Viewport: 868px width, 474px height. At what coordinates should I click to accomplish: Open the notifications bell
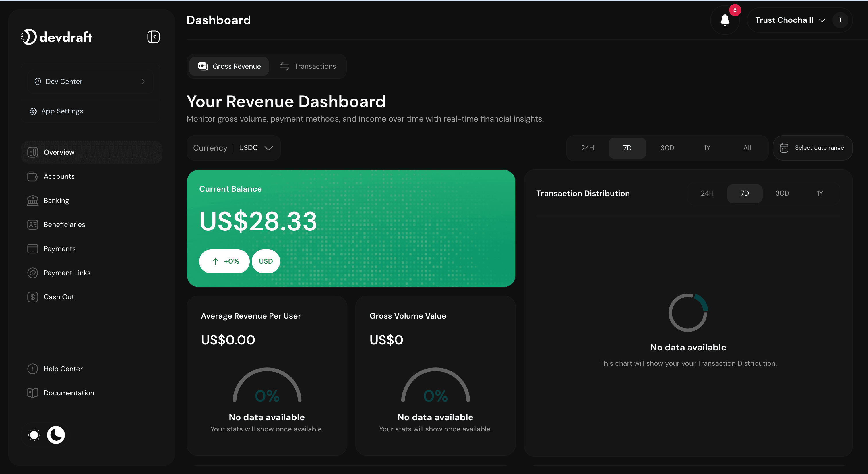point(725,20)
